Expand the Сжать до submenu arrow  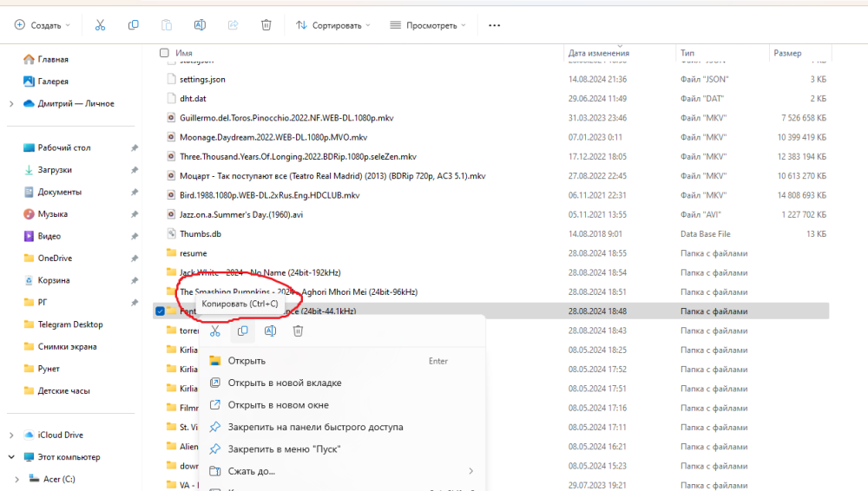click(471, 471)
